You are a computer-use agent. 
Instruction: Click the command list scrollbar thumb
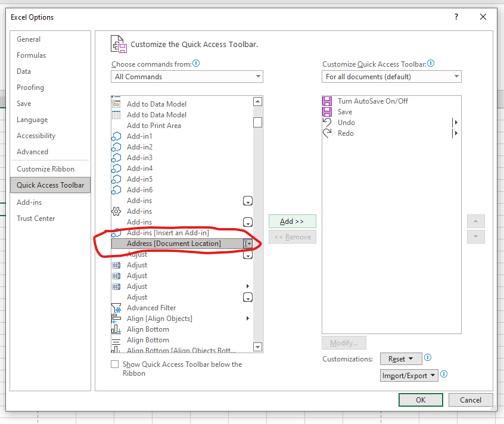pyautogui.click(x=257, y=123)
